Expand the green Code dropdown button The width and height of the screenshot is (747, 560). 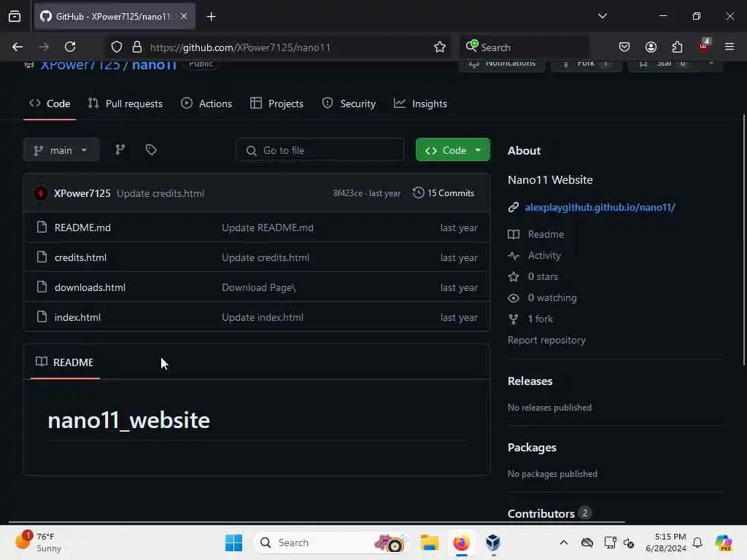452,150
